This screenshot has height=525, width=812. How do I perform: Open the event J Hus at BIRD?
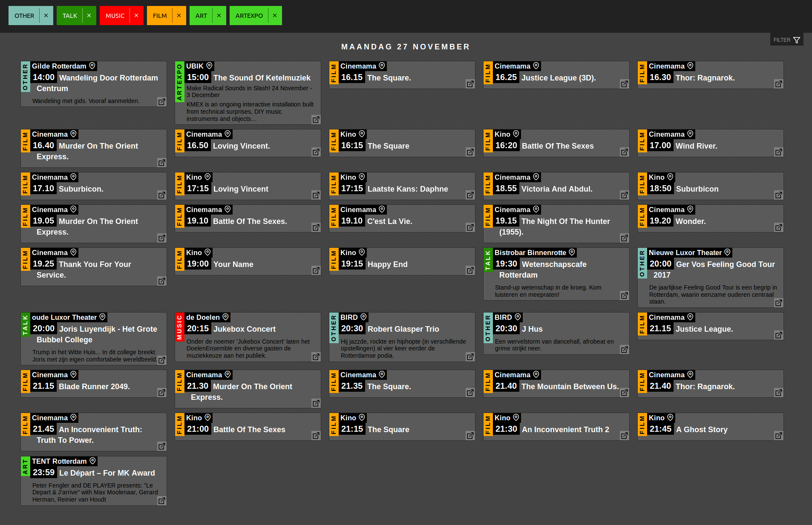click(x=556, y=333)
